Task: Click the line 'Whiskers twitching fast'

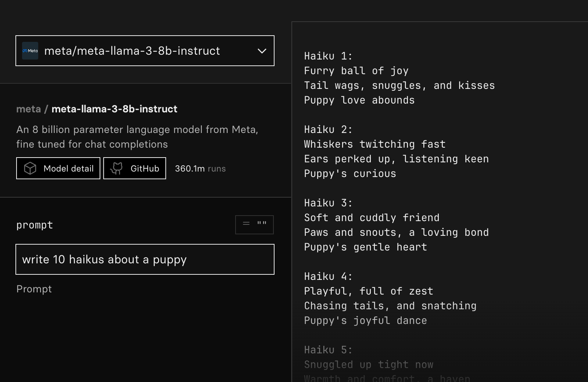Action: (x=374, y=144)
